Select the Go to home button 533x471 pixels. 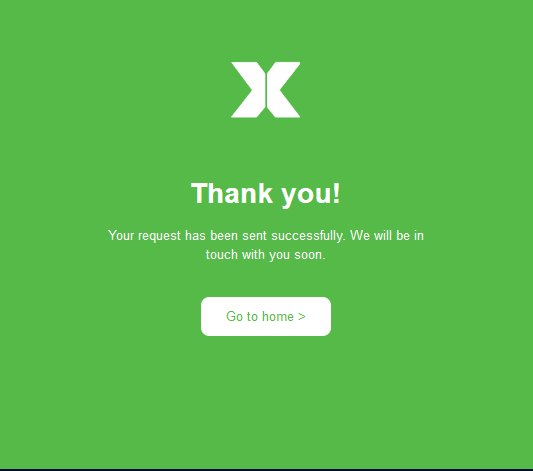pos(266,316)
